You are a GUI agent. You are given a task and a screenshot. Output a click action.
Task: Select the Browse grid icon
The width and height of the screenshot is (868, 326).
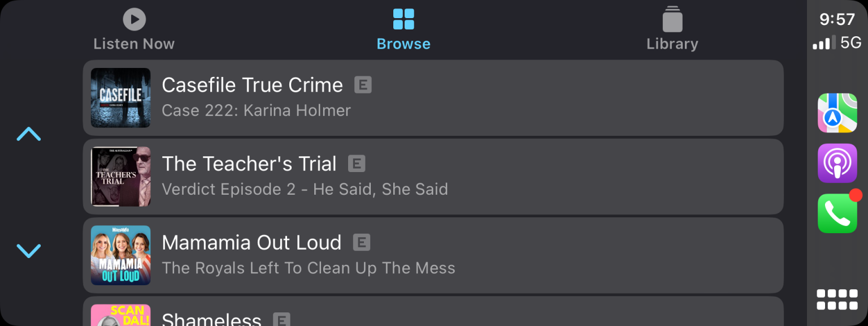403,19
